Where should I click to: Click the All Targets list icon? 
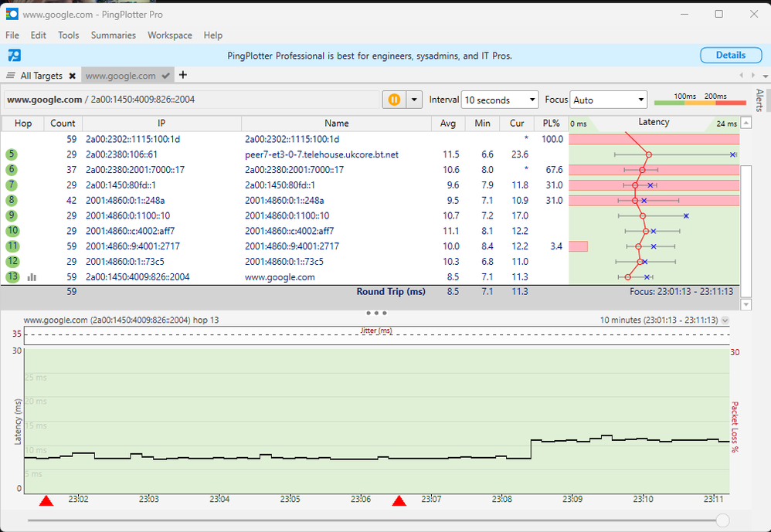pos(11,76)
